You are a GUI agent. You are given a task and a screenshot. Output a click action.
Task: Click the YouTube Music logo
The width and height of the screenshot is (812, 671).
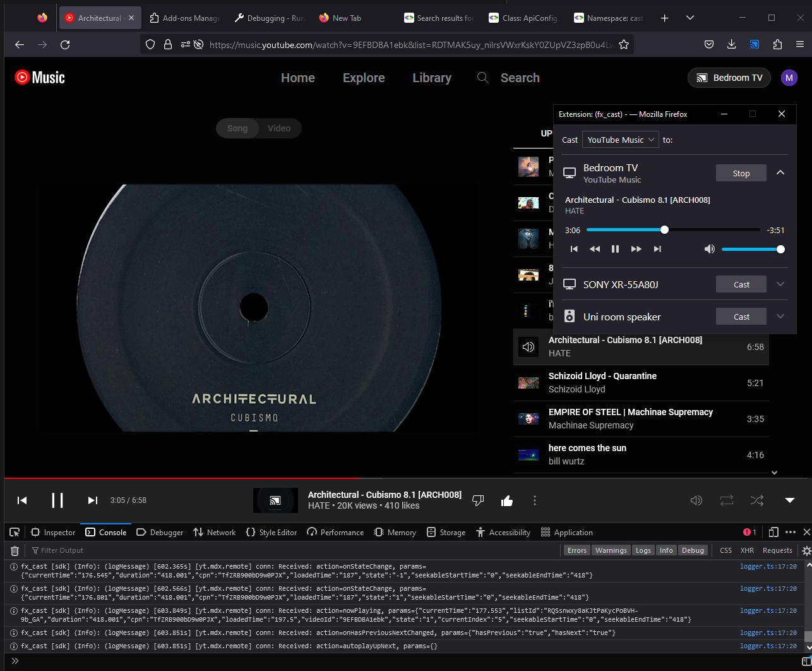(x=40, y=78)
